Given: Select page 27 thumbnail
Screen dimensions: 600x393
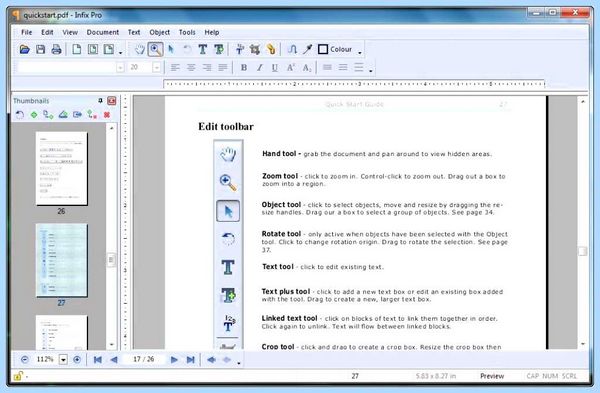Looking at the screenshot, I should pos(61,260).
